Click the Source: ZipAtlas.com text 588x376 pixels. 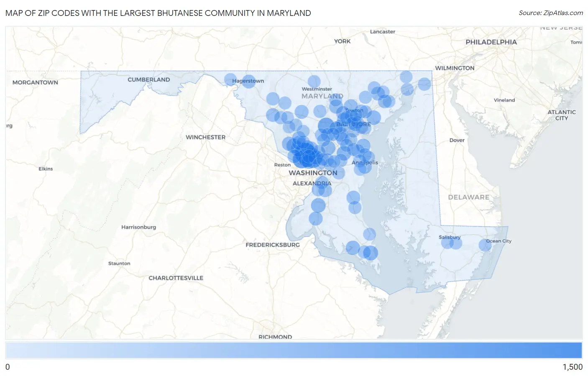coord(551,13)
